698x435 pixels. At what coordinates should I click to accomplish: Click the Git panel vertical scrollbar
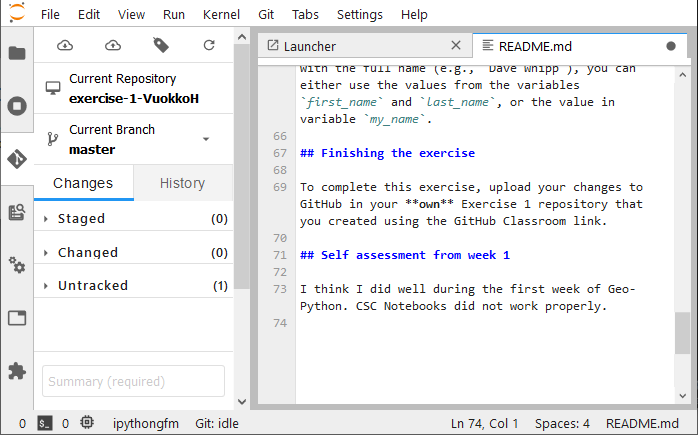pyautogui.click(x=242, y=167)
